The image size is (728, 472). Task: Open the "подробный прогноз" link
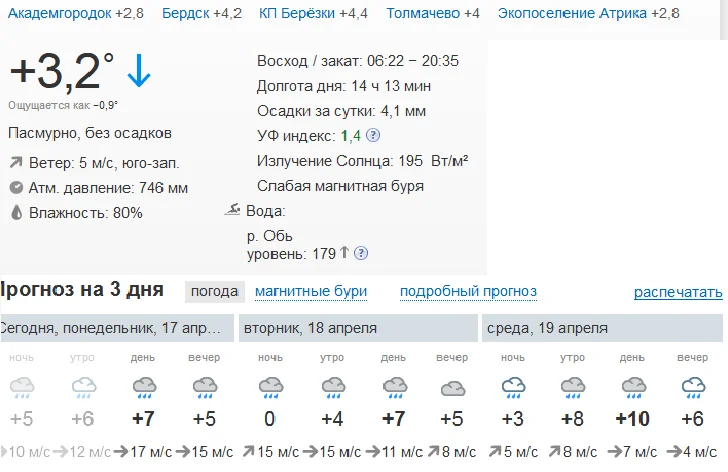tap(468, 292)
